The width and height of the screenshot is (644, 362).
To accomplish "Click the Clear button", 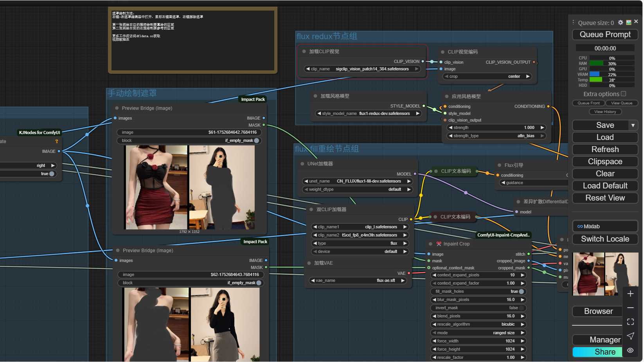I will [605, 174].
